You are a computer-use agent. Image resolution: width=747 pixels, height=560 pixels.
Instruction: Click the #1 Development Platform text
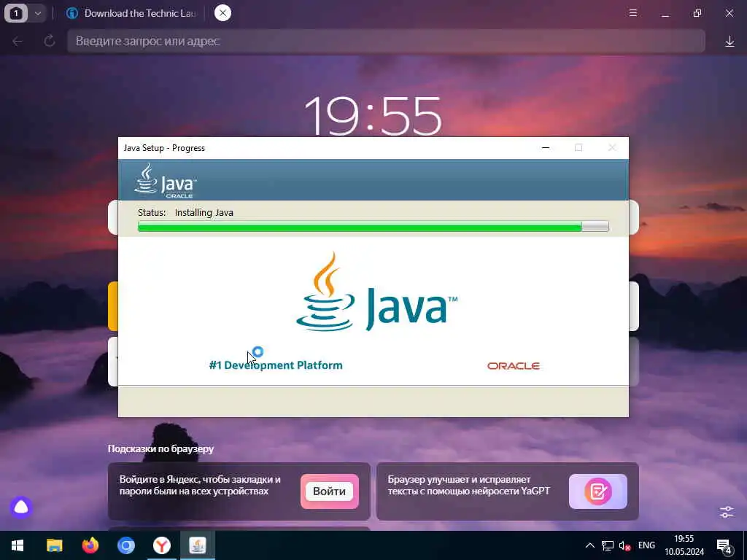pyautogui.click(x=276, y=365)
